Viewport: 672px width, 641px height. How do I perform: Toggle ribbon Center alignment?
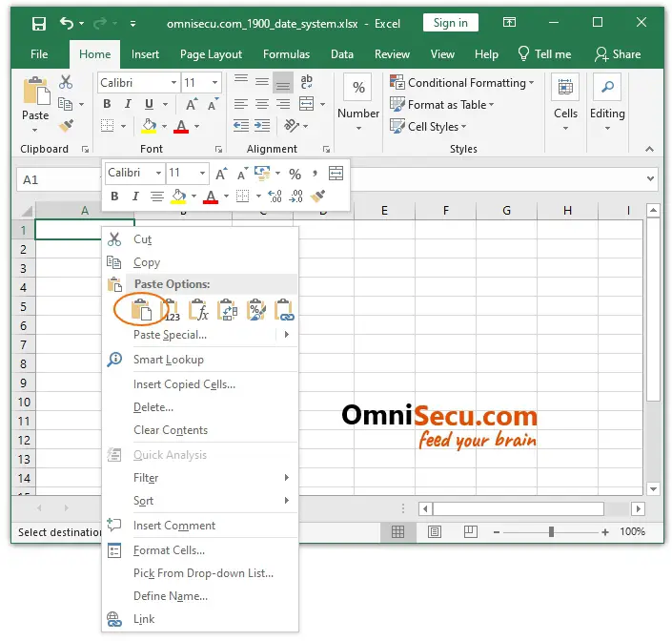click(x=262, y=104)
